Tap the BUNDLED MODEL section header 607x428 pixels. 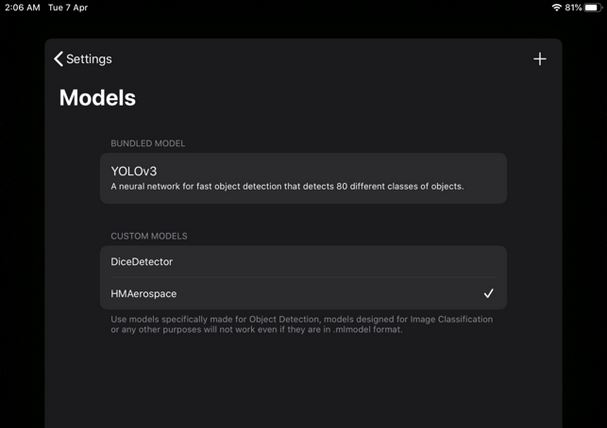tap(148, 143)
